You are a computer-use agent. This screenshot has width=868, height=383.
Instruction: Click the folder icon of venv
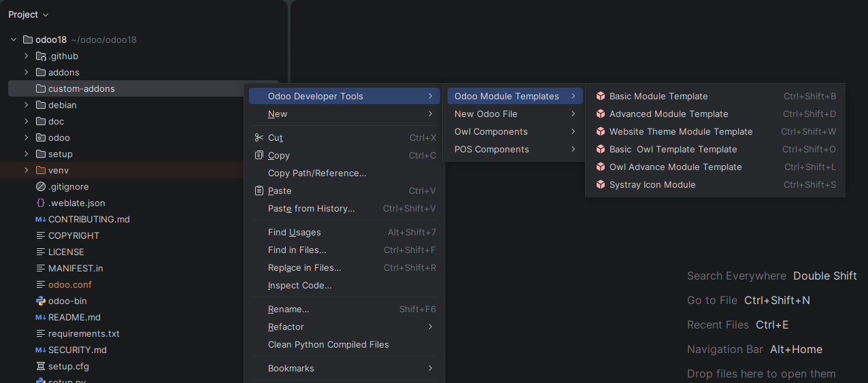tap(41, 170)
